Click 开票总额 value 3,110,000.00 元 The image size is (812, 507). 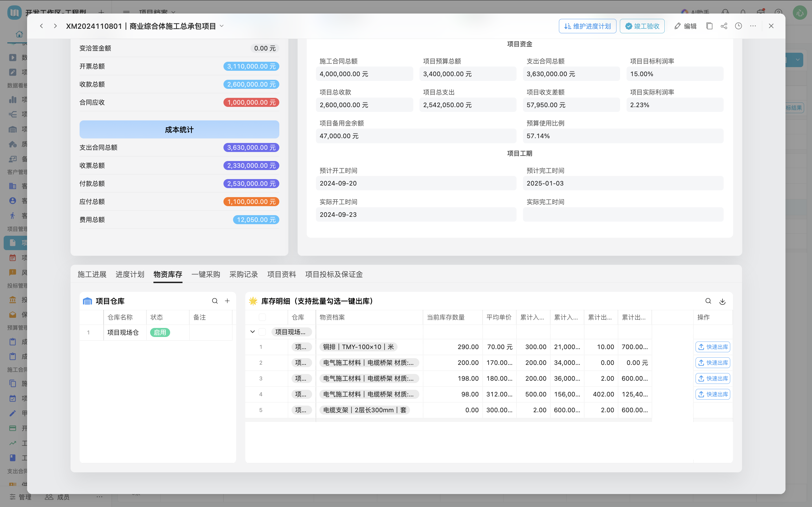coord(251,66)
